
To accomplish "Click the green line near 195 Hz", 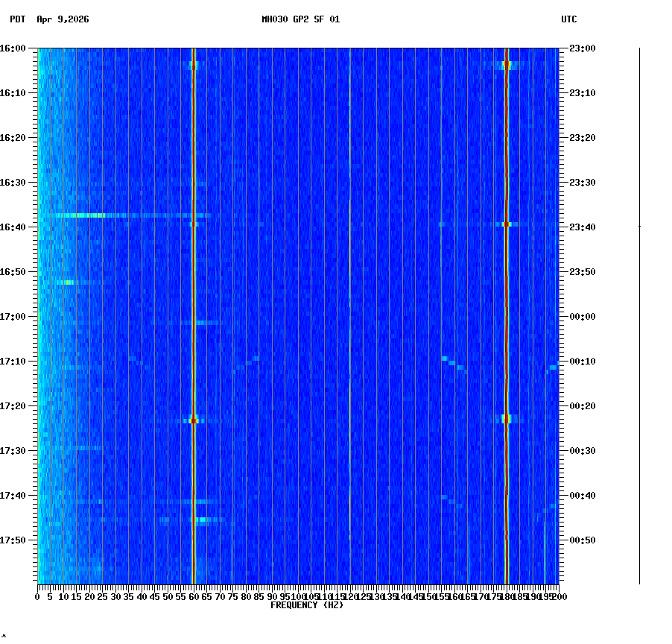I will [x=546, y=298].
